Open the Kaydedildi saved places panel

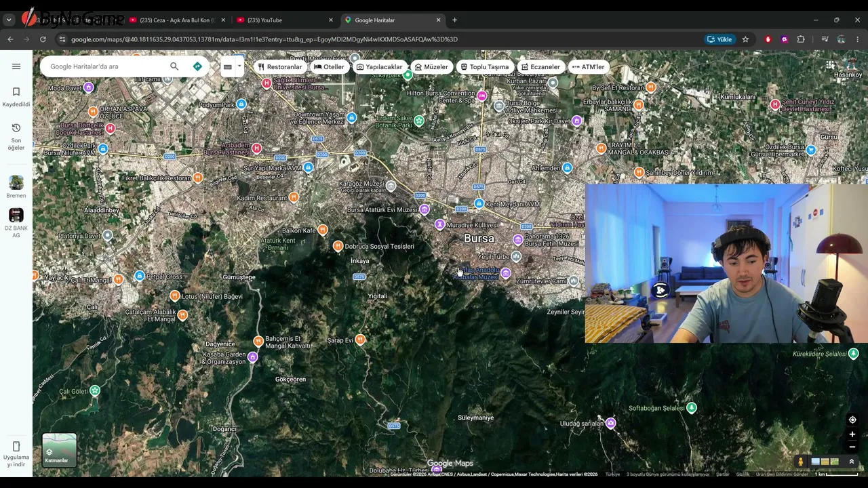click(16, 97)
